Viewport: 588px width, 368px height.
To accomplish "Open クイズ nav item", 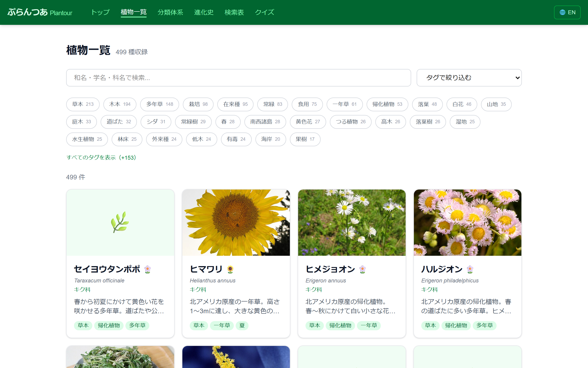I will coord(264,12).
